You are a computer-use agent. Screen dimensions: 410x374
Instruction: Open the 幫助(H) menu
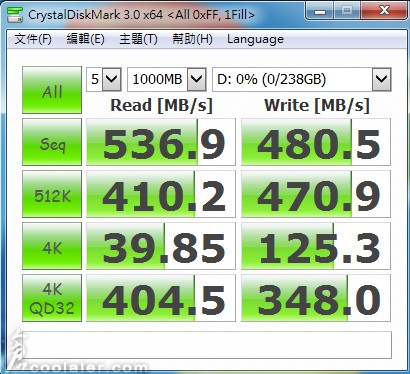coord(192,39)
